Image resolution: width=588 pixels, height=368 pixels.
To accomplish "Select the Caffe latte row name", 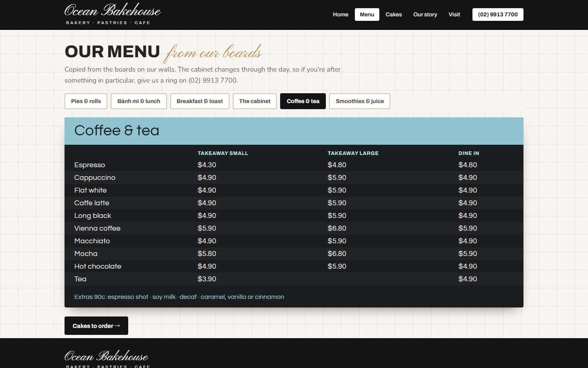I will [92, 203].
